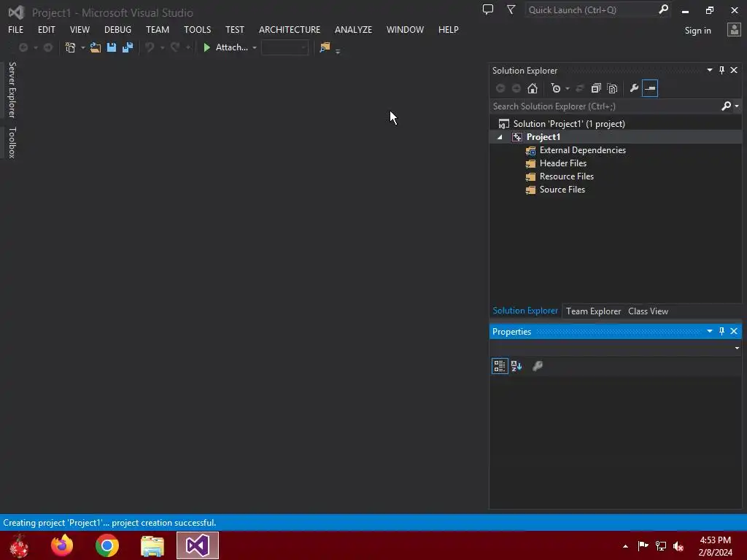The image size is (747, 560).
Task: Open the New Project dropdown arrow
Action: pos(83,47)
